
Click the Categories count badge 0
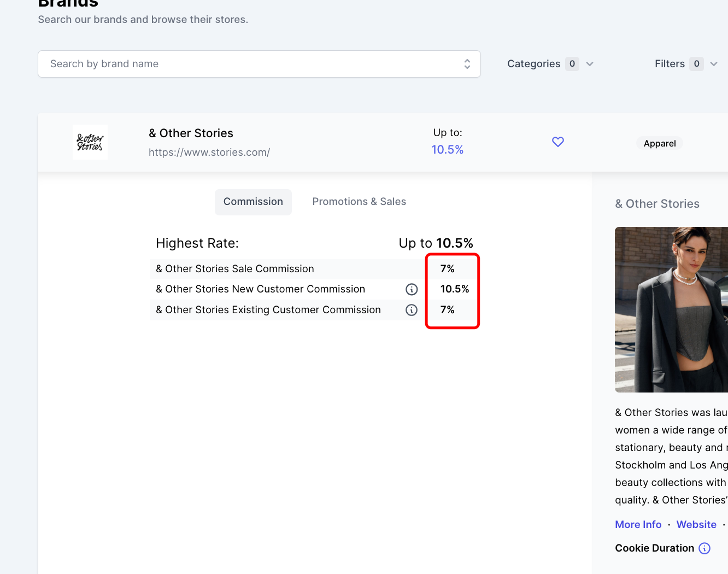tap(572, 64)
